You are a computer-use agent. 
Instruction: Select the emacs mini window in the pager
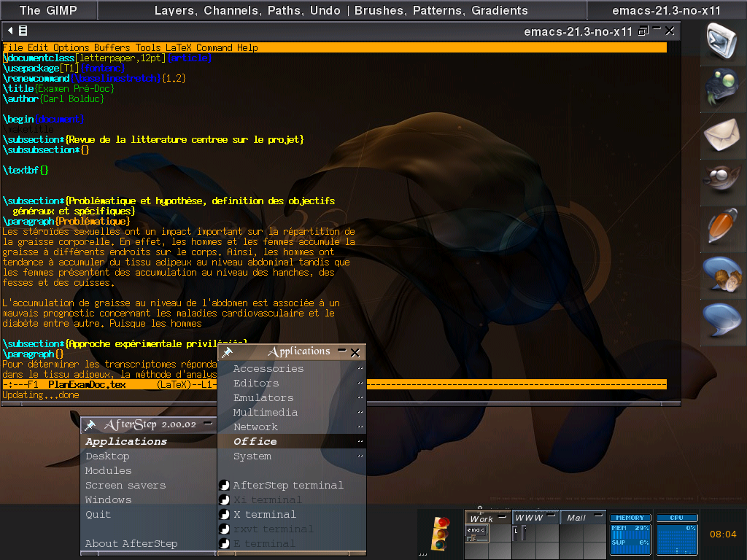[x=476, y=532]
